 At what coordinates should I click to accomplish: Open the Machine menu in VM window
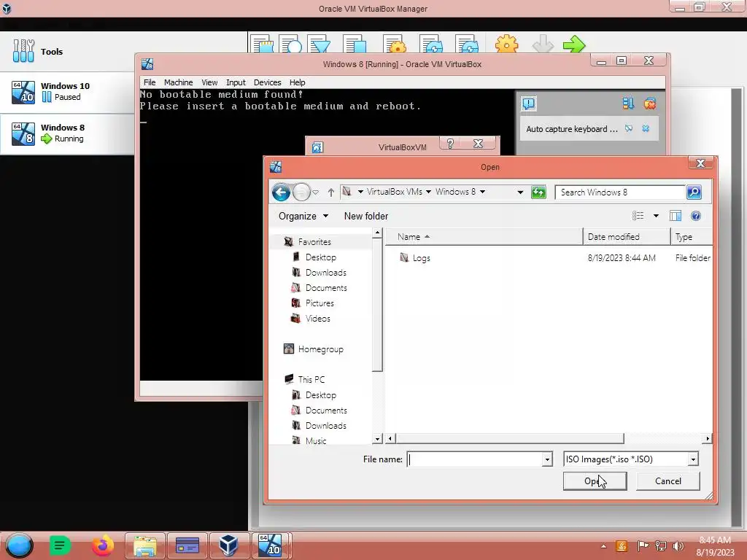click(x=178, y=82)
